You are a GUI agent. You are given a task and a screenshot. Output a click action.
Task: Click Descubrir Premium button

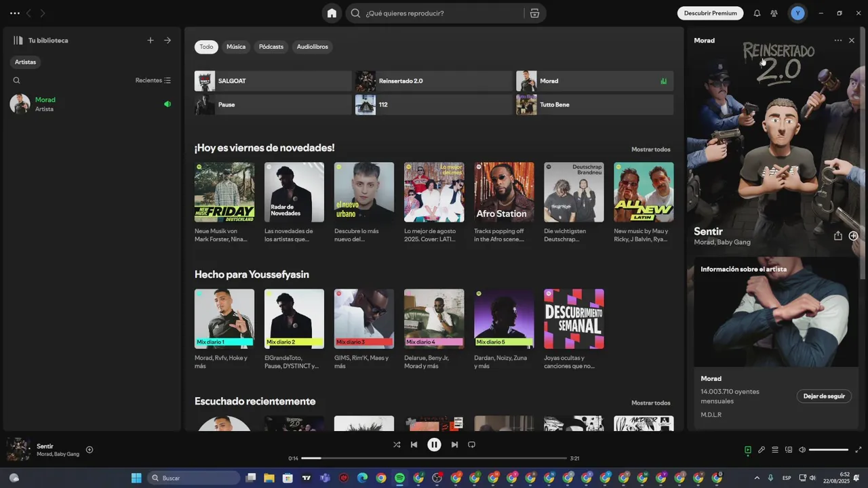tap(710, 13)
